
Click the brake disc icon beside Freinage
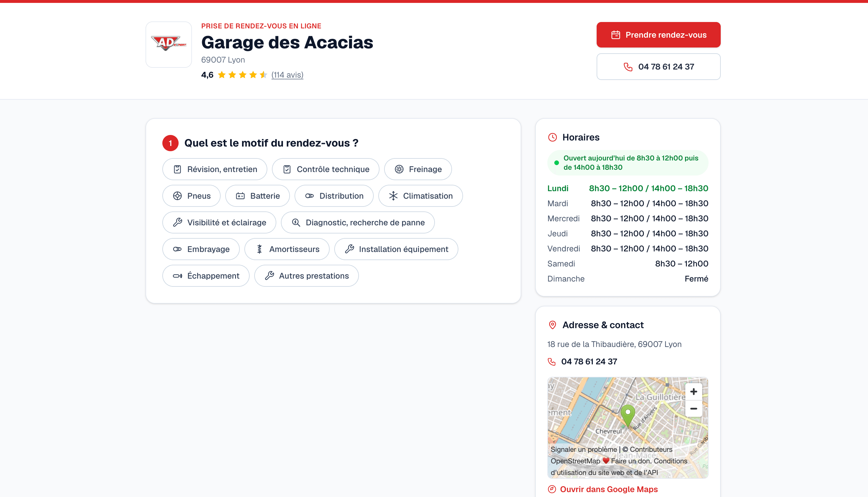click(399, 169)
